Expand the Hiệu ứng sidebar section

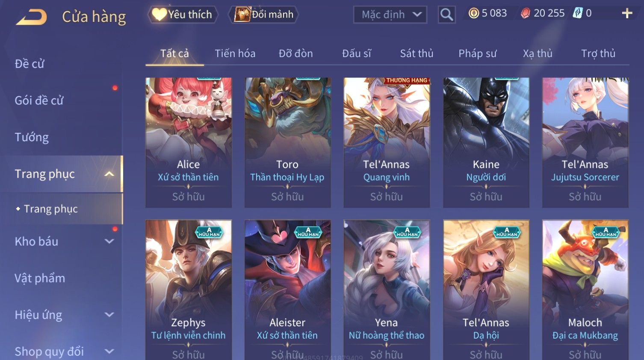pos(109,315)
